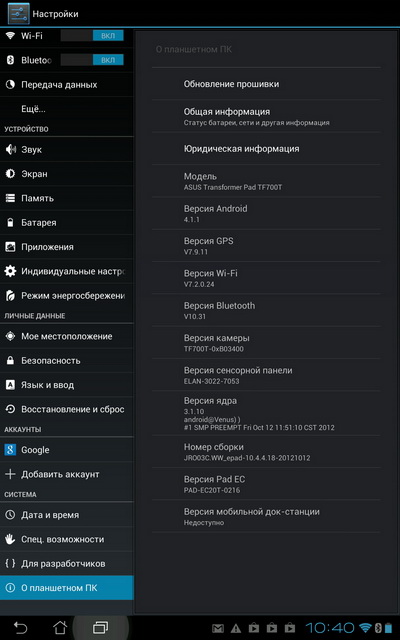This screenshot has width=400, height=640.
Task: Open Обновление прошивки firmware update
Action: 266,84
